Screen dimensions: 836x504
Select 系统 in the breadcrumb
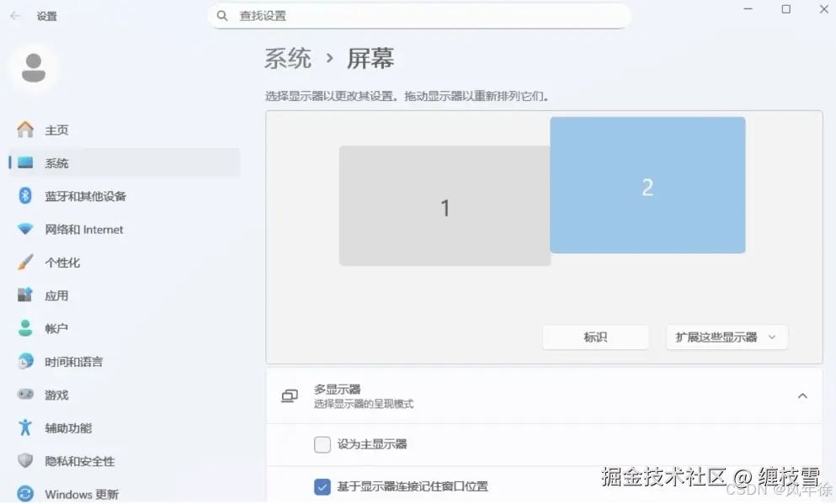(288, 57)
